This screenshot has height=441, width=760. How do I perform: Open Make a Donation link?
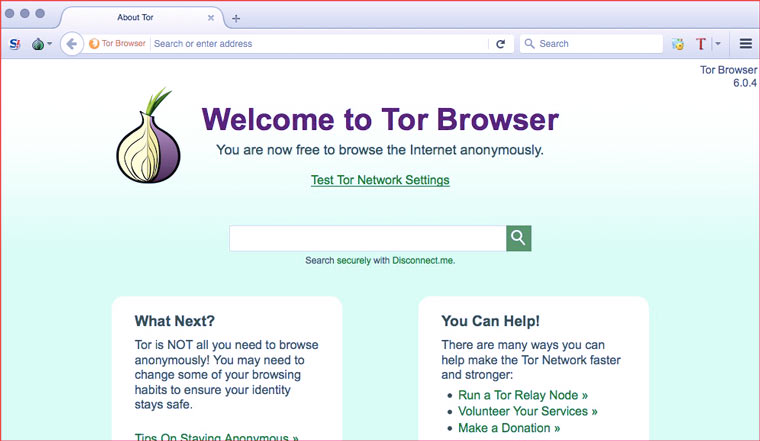(509, 428)
